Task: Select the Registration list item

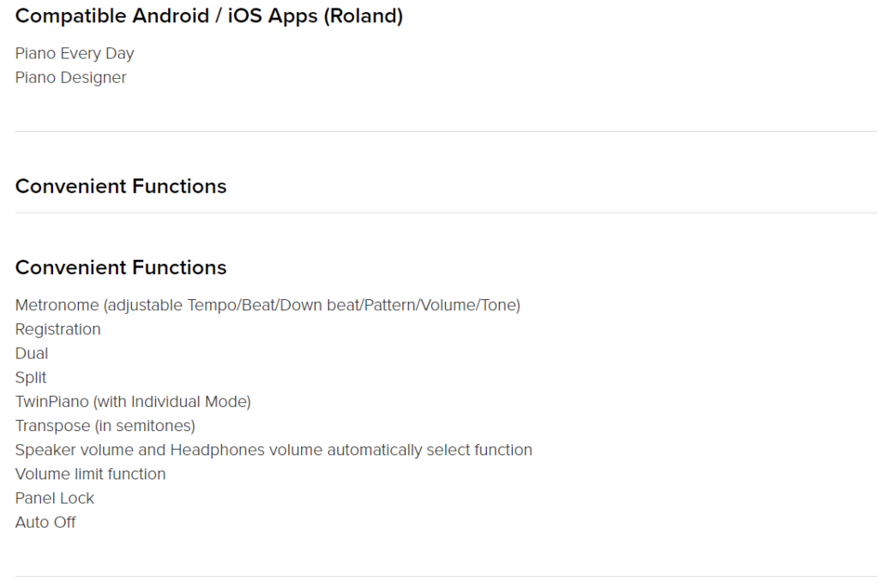Action: pos(57,329)
